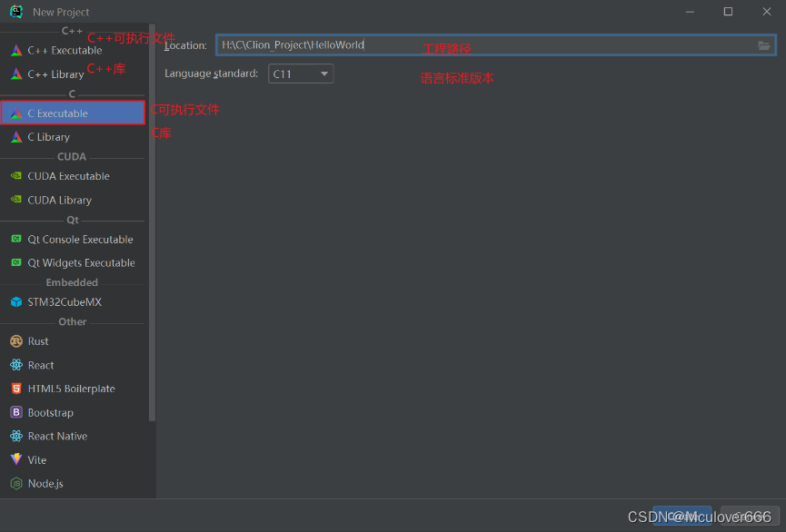Open the Language standard C11 dropdown
Image resolution: width=786 pixels, height=532 pixels.
(x=301, y=74)
